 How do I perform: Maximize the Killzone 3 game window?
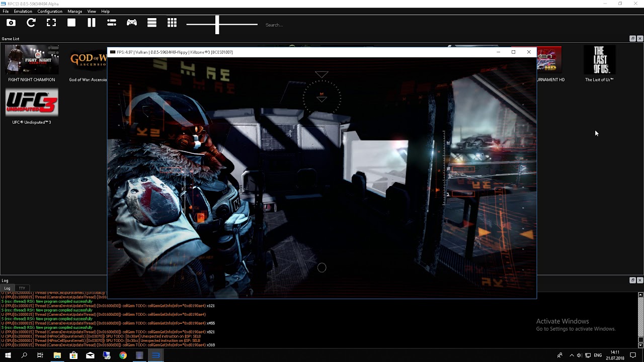pos(513,52)
